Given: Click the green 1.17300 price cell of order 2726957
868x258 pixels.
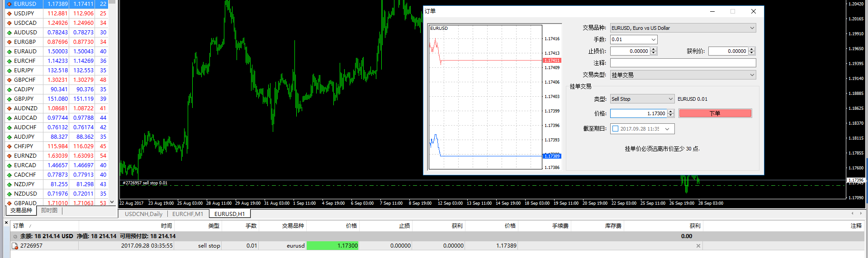Looking at the screenshot, I should (x=332, y=246).
